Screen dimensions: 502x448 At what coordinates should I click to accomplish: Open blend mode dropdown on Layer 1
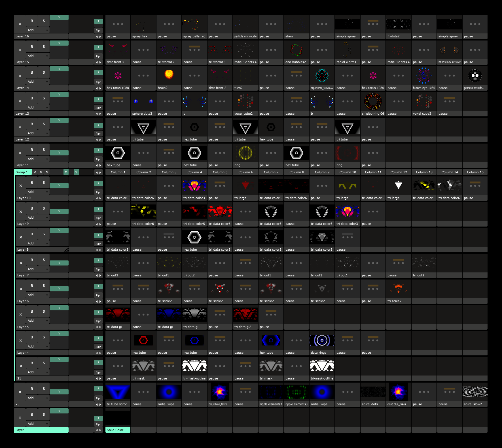tap(38, 424)
